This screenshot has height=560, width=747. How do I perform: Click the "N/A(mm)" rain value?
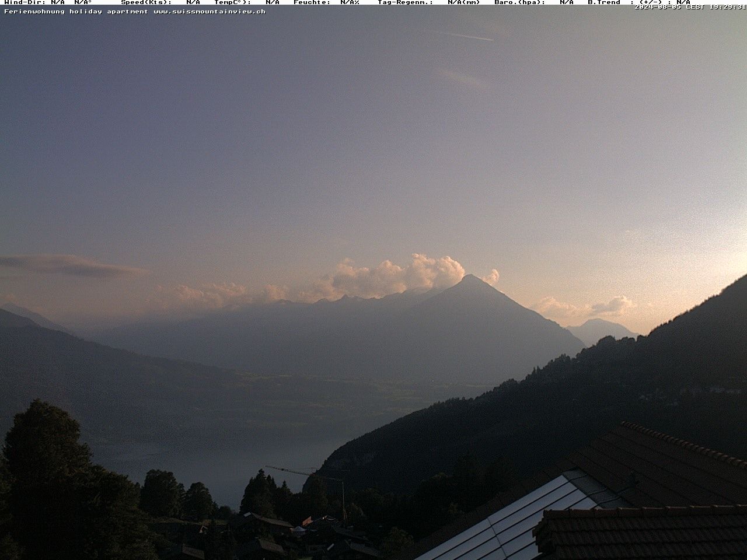tap(464, 2)
